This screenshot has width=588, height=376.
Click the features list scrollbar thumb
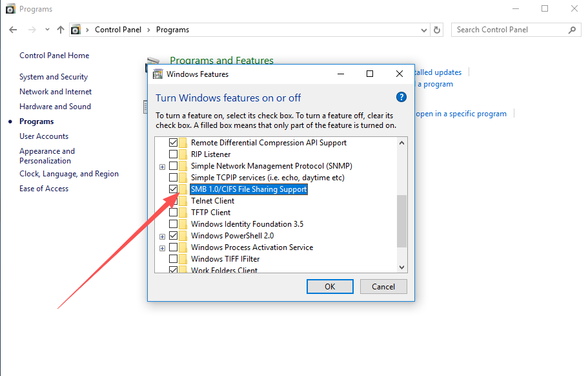tap(401, 221)
